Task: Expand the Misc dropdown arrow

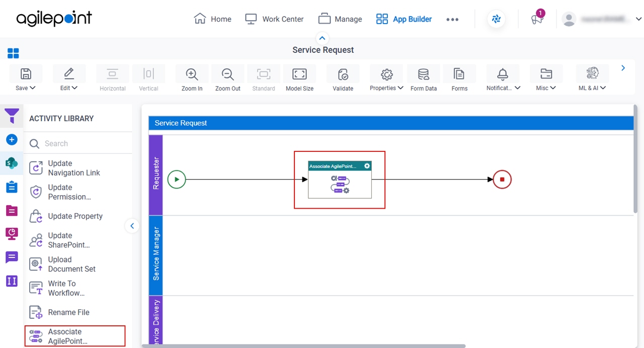Action: [553, 88]
